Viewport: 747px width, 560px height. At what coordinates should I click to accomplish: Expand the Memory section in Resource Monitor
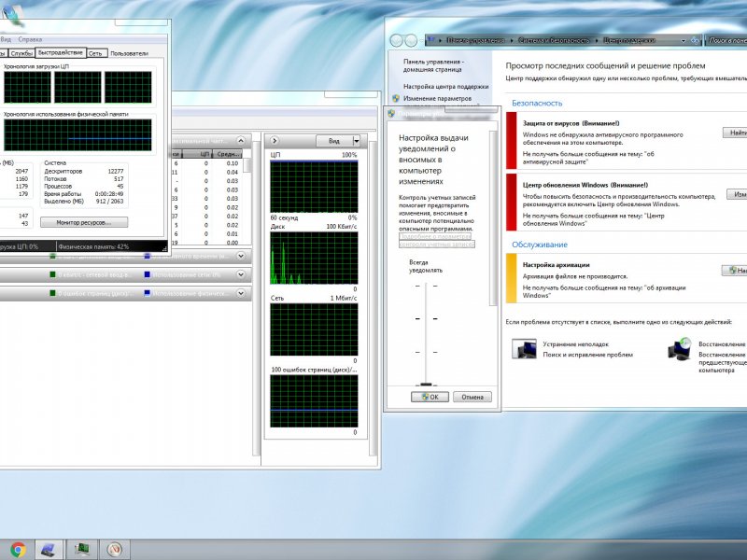(241, 293)
